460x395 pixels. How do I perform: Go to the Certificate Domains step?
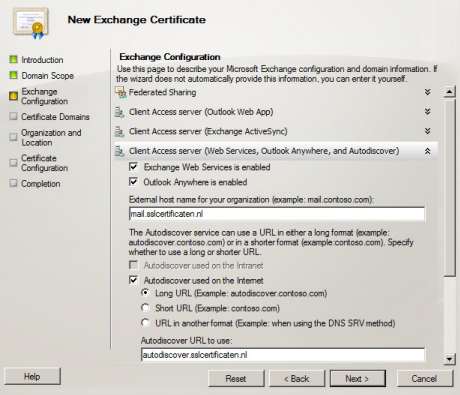click(x=55, y=117)
